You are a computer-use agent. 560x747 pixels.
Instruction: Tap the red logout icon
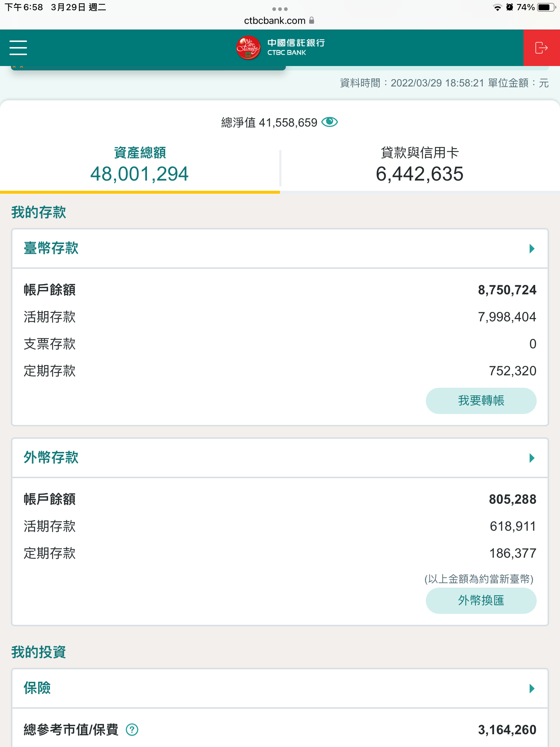pyautogui.click(x=541, y=48)
